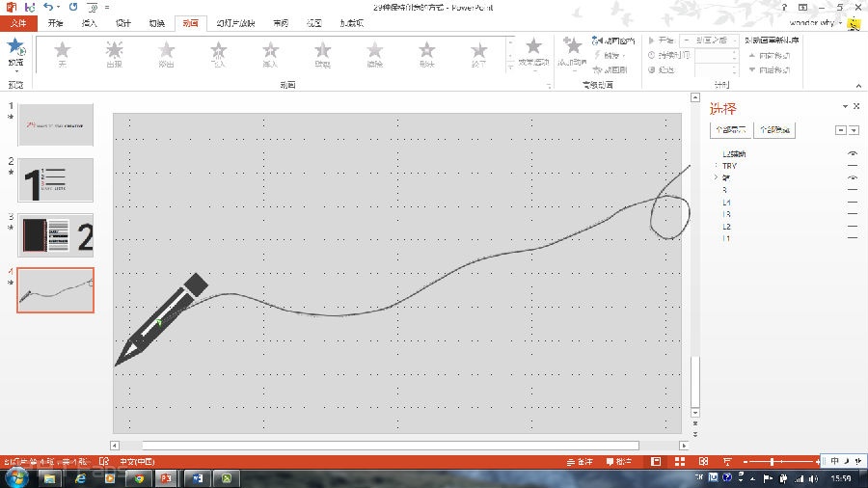
Task: Open the Animation Pane (动画窗格)
Action: pyautogui.click(x=612, y=41)
